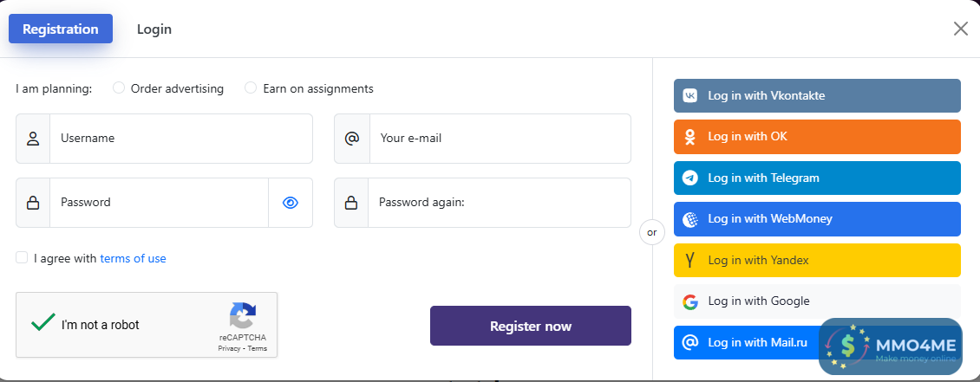Click the Mail.ru at-sign icon
This screenshot has height=382, width=980.
click(x=690, y=342)
